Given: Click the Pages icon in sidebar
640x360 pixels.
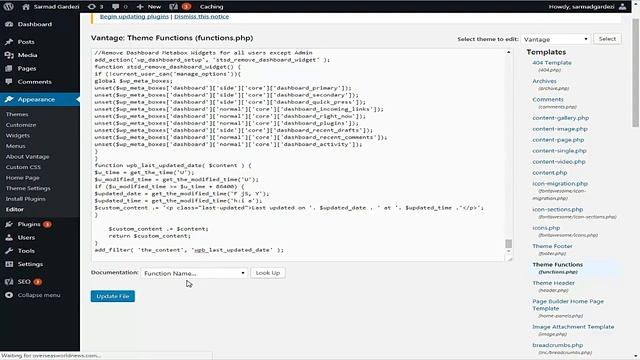Looking at the screenshot, I should [x=9, y=69].
